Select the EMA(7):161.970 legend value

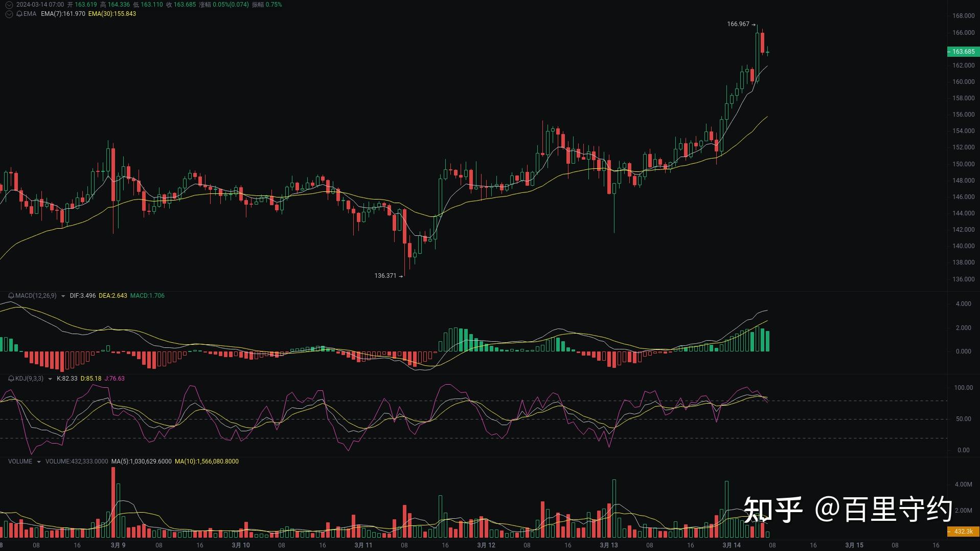(63, 14)
